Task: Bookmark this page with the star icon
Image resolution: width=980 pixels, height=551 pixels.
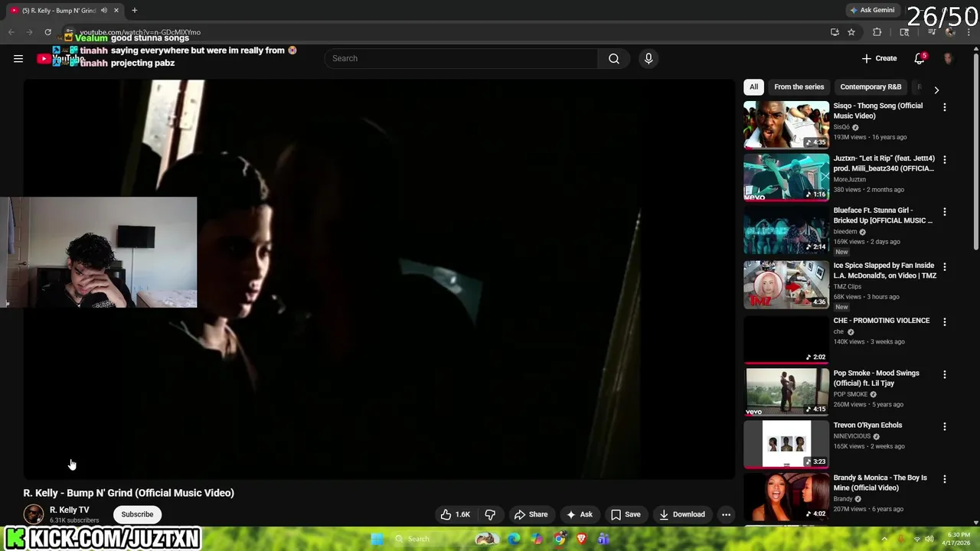Action: pos(851,32)
